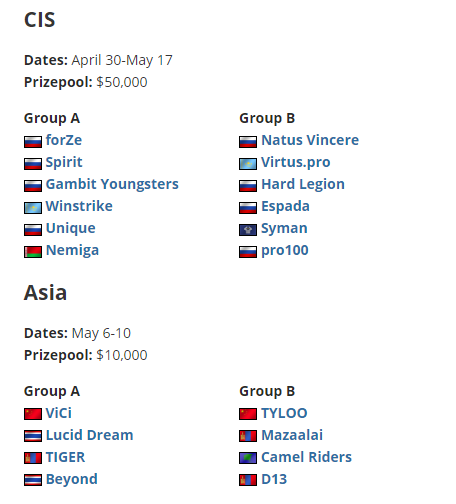Click the CIS flag next to Syman
The image size is (456, 504).
pos(248,229)
